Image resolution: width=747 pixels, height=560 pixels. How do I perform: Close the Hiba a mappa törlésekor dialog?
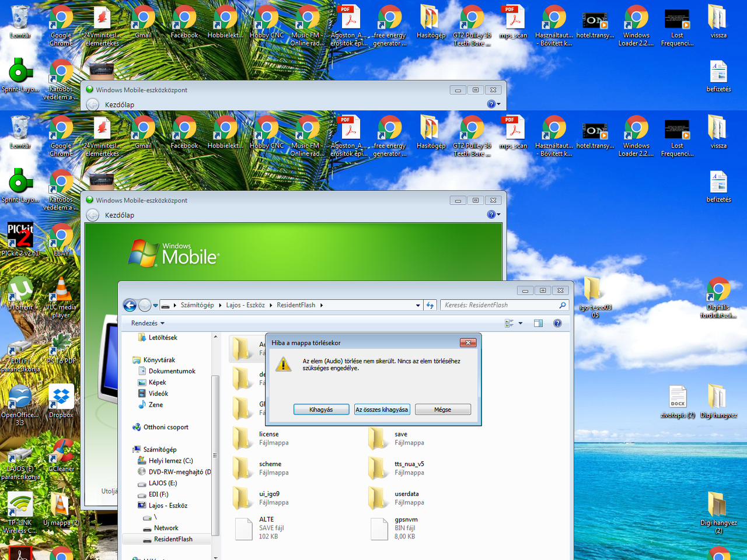pos(468,342)
